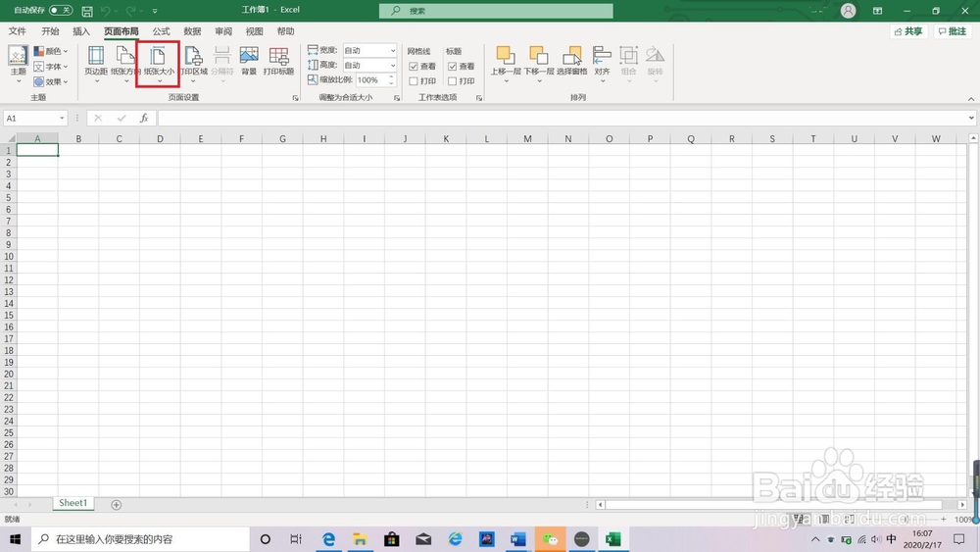
Task: Open the Margins (页边距) menu
Action: (x=96, y=63)
